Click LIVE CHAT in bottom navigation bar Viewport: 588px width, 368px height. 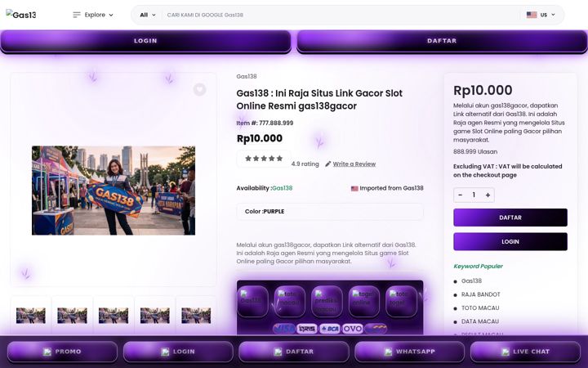(x=525, y=352)
